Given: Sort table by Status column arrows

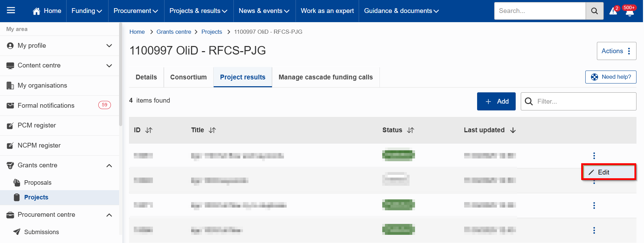Looking at the screenshot, I should pyautogui.click(x=411, y=130).
